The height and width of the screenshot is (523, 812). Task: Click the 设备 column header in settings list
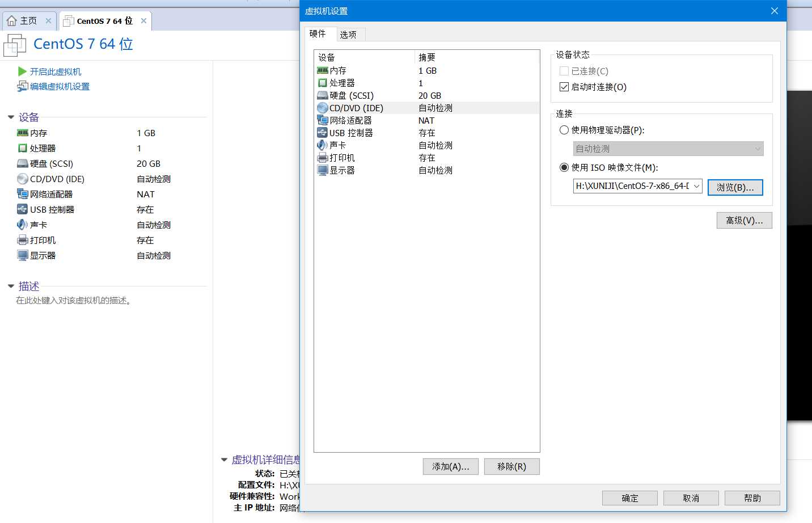365,57
